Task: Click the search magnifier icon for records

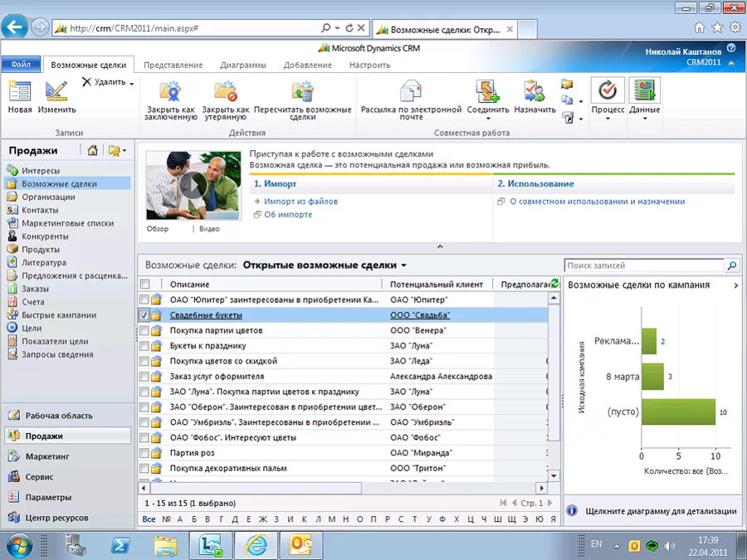Action: tap(731, 265)
